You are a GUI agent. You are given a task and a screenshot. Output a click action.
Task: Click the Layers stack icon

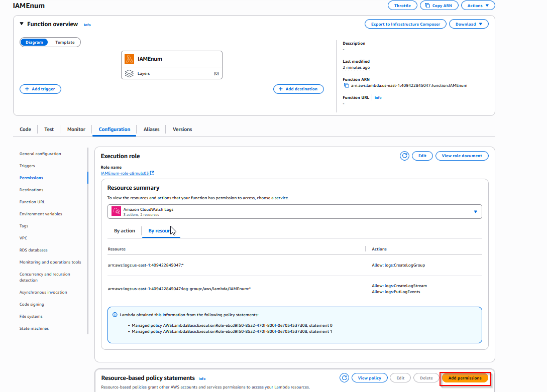(x=130, y=73)
